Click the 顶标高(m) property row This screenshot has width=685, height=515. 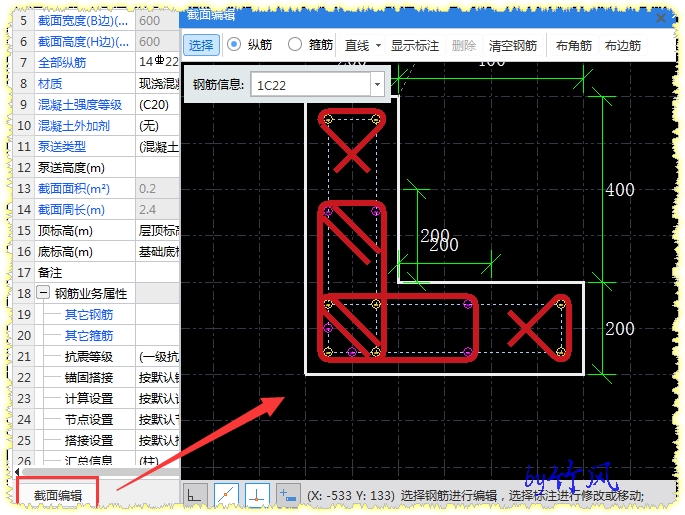tap(96, 230)
